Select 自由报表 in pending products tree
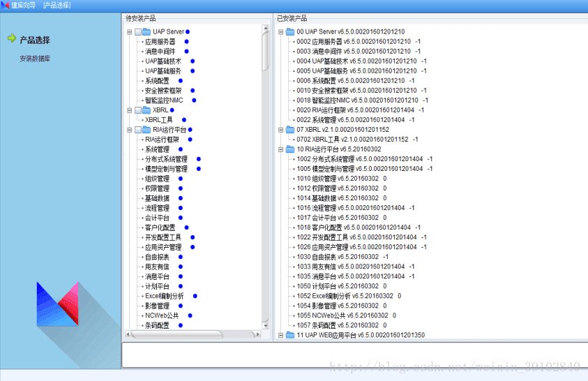Screen dimensions: 588x381 click(x=157, y=257)
